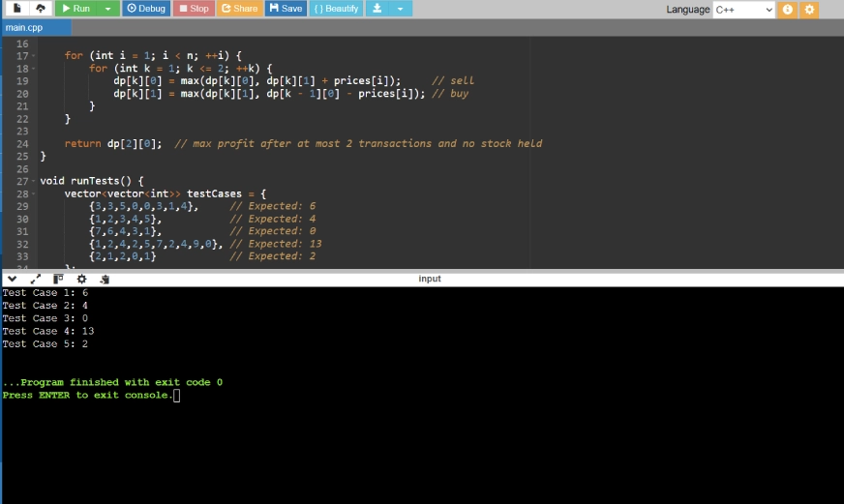Collapse console with the chevron icon
This screenshot has width=844, height=504.
click(12, 279)
